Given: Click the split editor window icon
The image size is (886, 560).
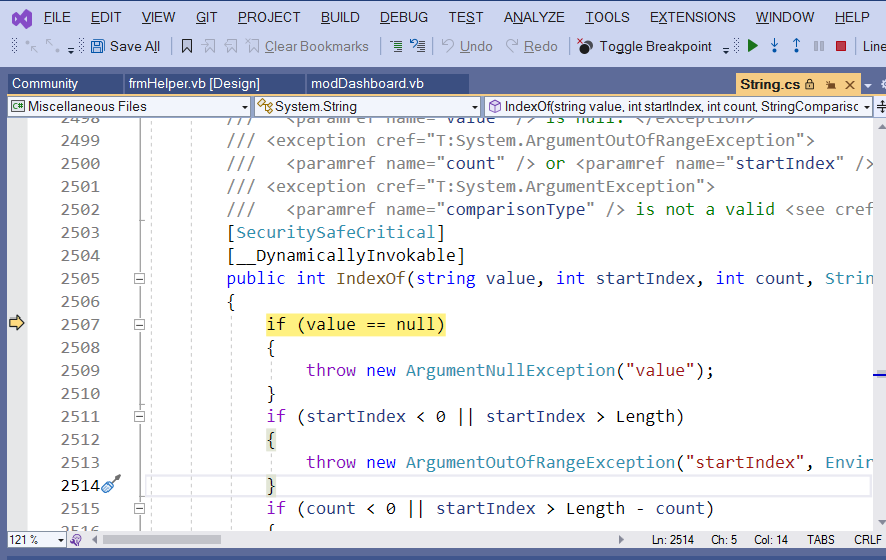Looking at the screenshot, I should tap(880, 106).
